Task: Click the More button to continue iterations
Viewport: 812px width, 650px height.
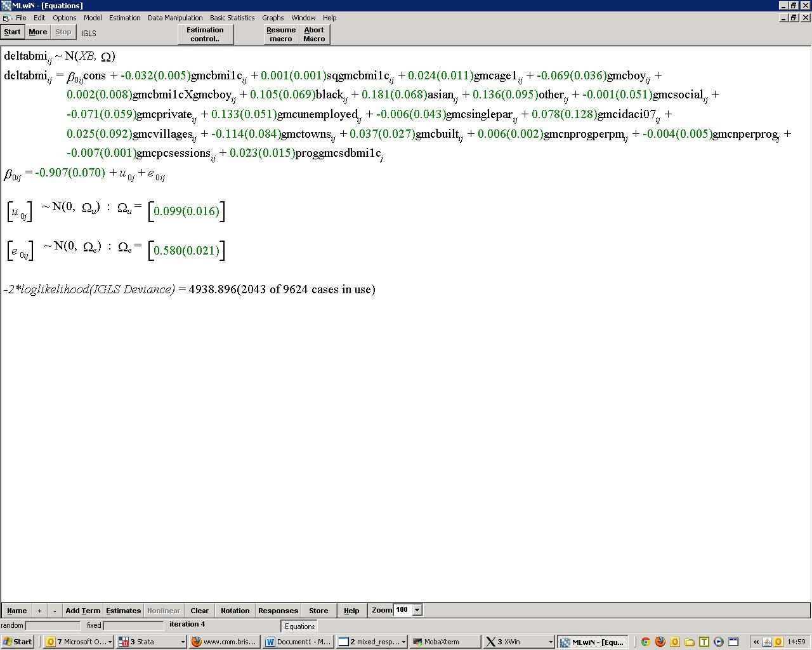Action: pyautogui.click(x=37, y=32)
